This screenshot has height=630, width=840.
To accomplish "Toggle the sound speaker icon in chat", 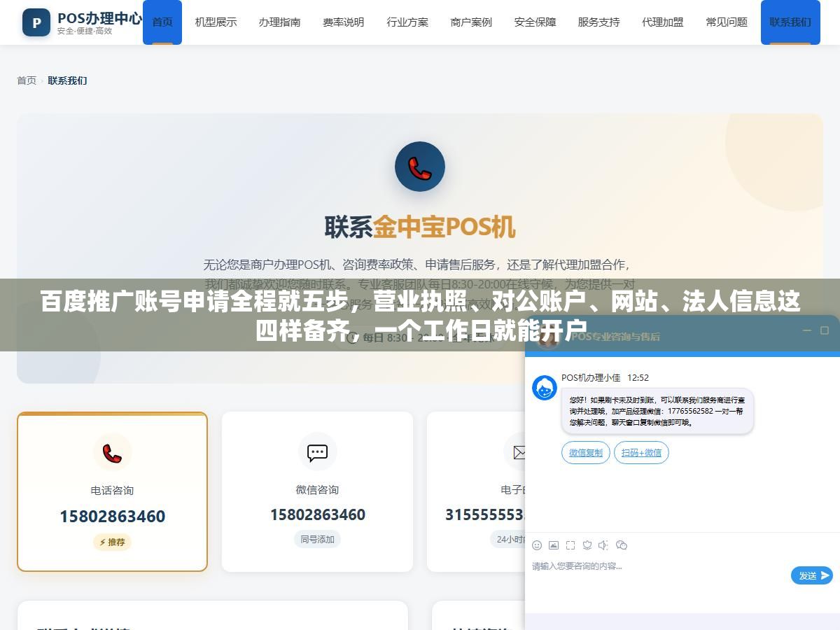I will point(603,545).
